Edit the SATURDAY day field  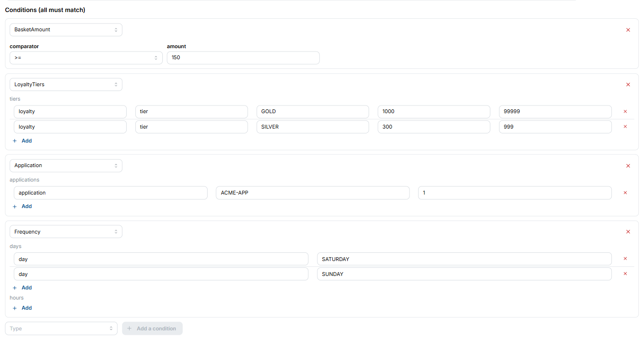pyautogui.click(x=464, y=259)
